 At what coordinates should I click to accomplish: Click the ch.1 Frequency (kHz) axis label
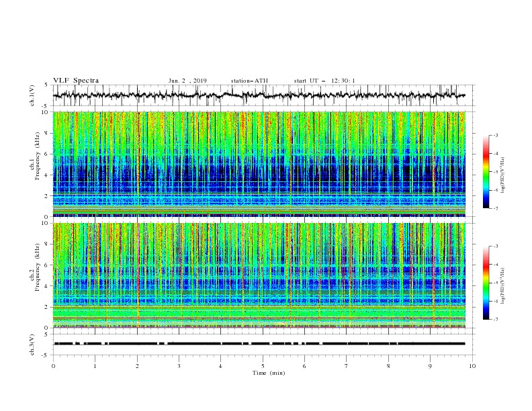click(x=35, y=156)
